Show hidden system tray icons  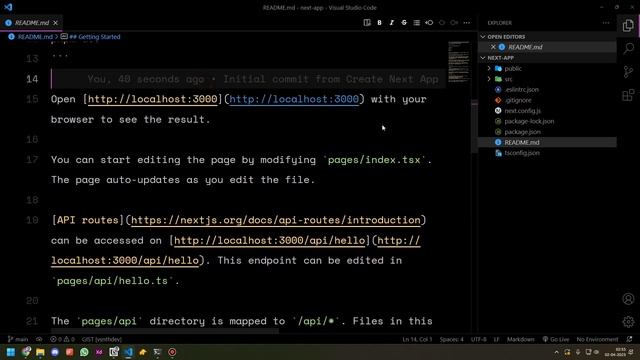click(556, 352)
